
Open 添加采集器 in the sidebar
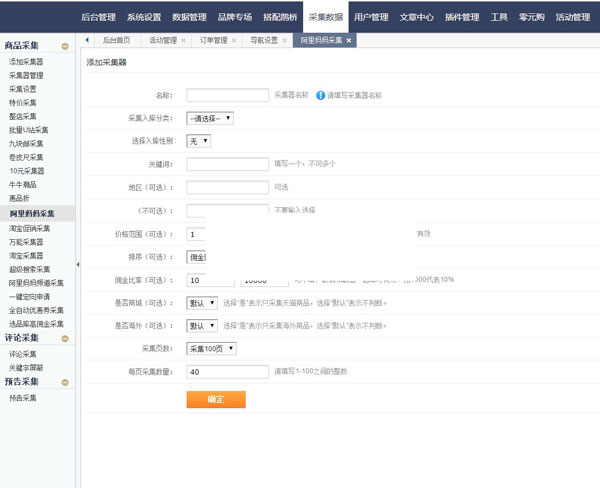(x=26, y=62)
